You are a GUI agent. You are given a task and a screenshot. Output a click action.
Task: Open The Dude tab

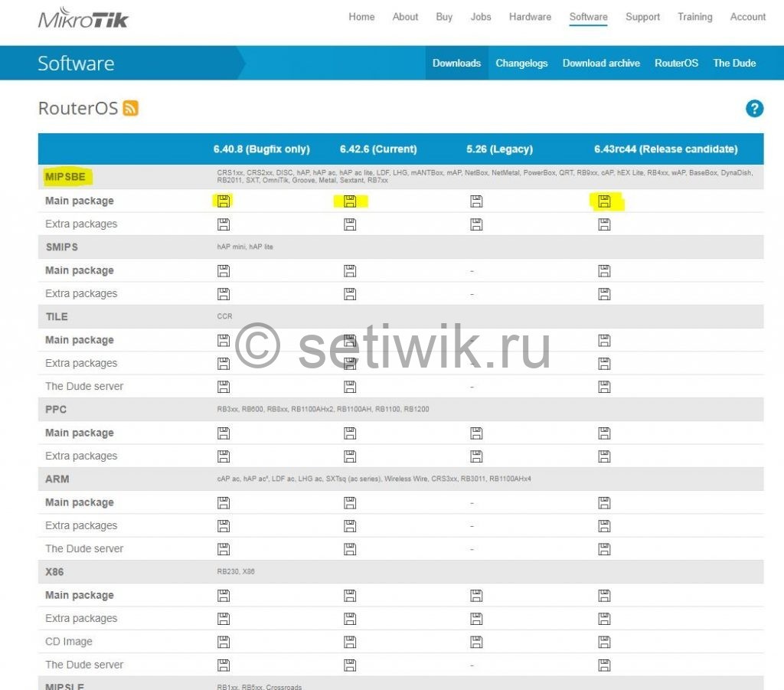(x=734, y=63)
